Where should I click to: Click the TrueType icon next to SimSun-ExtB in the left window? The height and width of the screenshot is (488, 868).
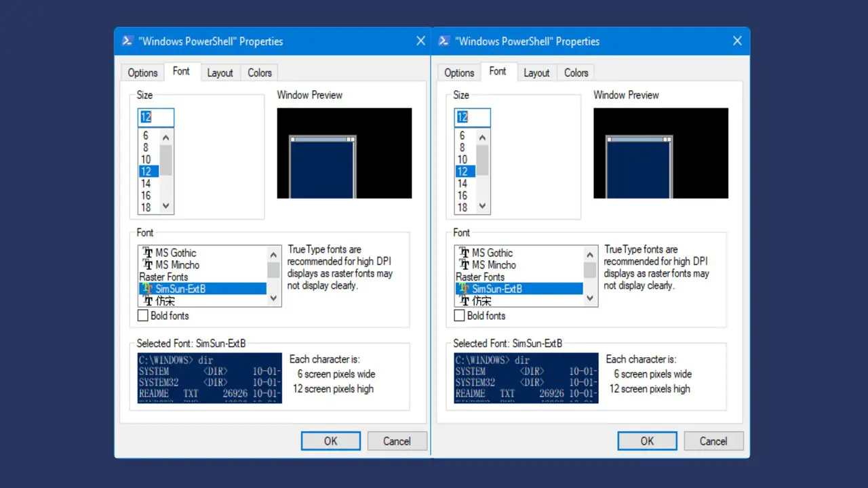[x=149, y=289]
